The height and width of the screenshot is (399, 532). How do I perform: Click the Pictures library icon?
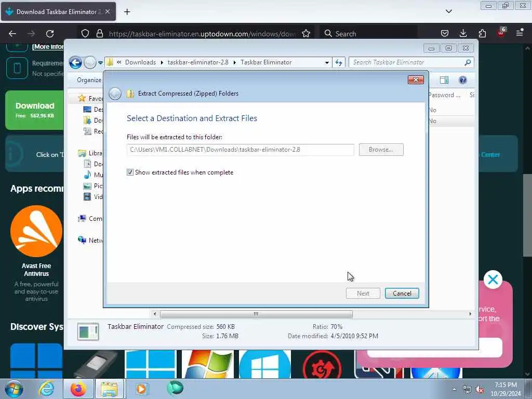(x=87, y=186)
